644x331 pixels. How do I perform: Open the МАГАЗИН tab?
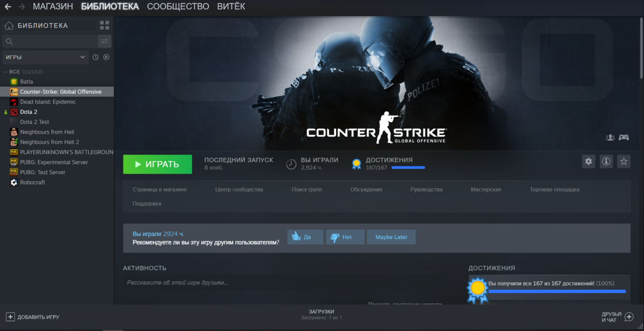click(x=53, y=6)
